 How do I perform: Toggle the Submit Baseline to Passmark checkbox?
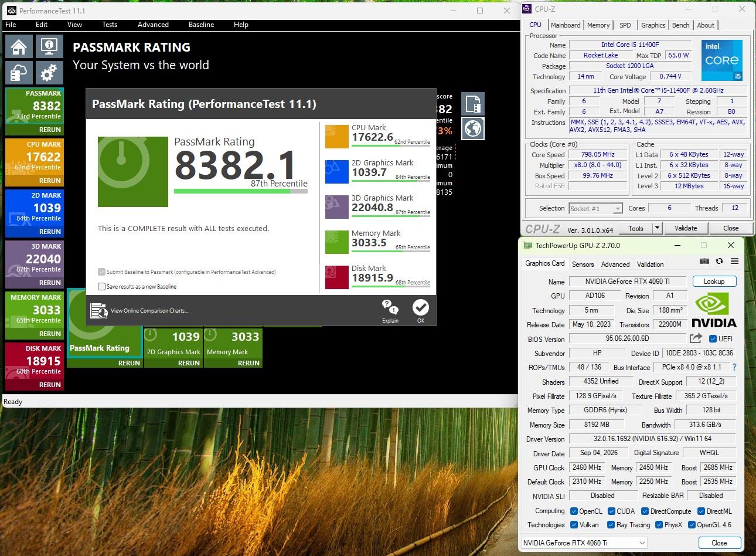[x=102, y=272]
